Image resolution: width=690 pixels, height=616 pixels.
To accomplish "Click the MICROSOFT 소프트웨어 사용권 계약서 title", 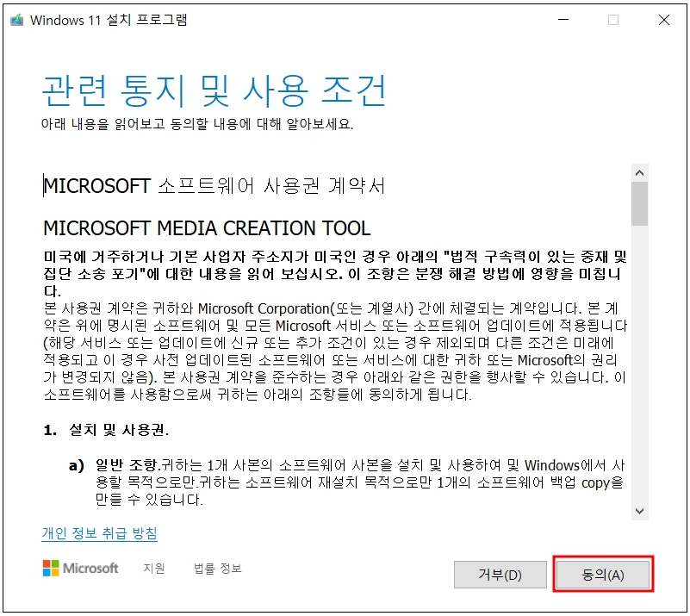I will (x=214, y=186).
